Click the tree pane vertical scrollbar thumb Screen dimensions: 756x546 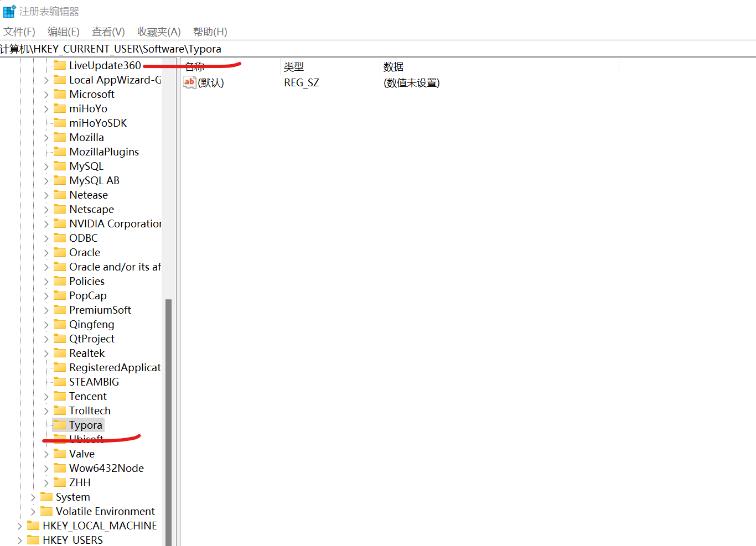168,423
